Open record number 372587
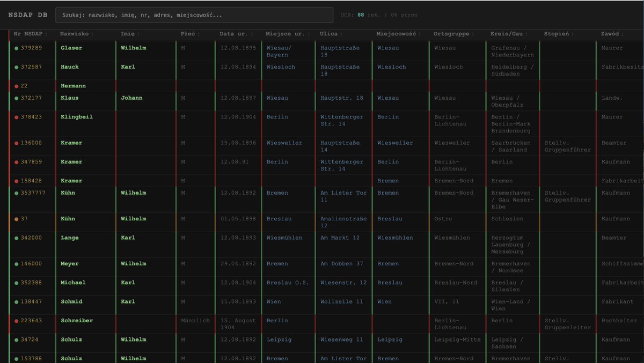Image resolution: width=644 pixels, height=363 pixels. tap(31, 67)
